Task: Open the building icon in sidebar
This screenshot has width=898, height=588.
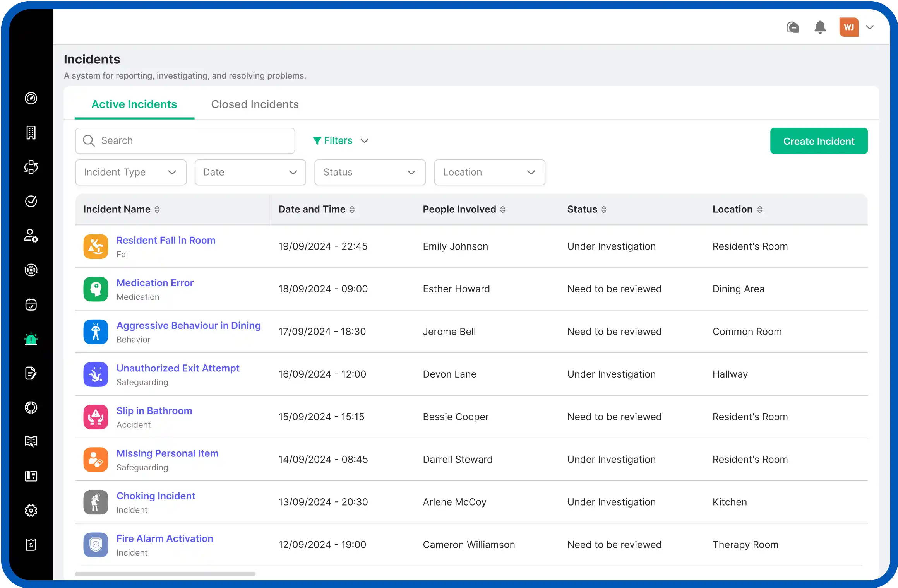Action: pyautogui.click(x=31, y=133)
